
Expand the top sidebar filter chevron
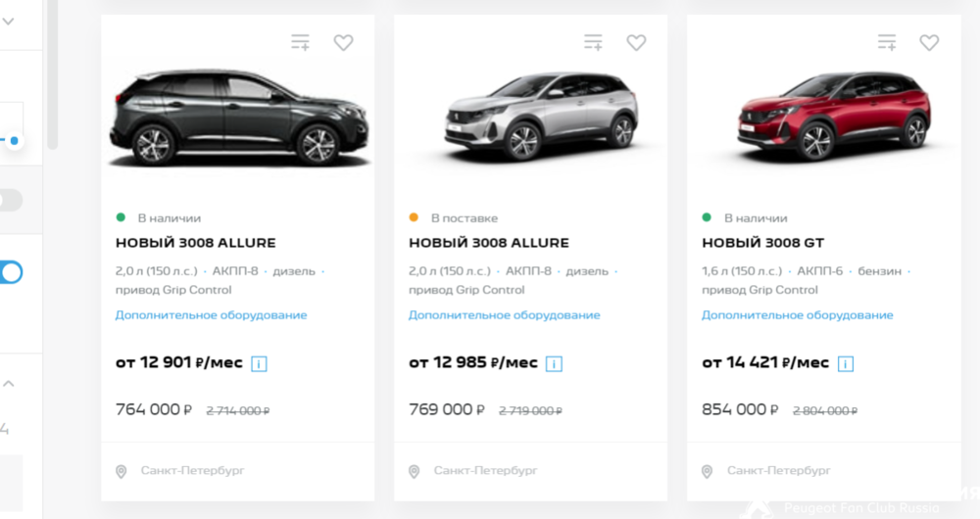click(x=8, y=20)
